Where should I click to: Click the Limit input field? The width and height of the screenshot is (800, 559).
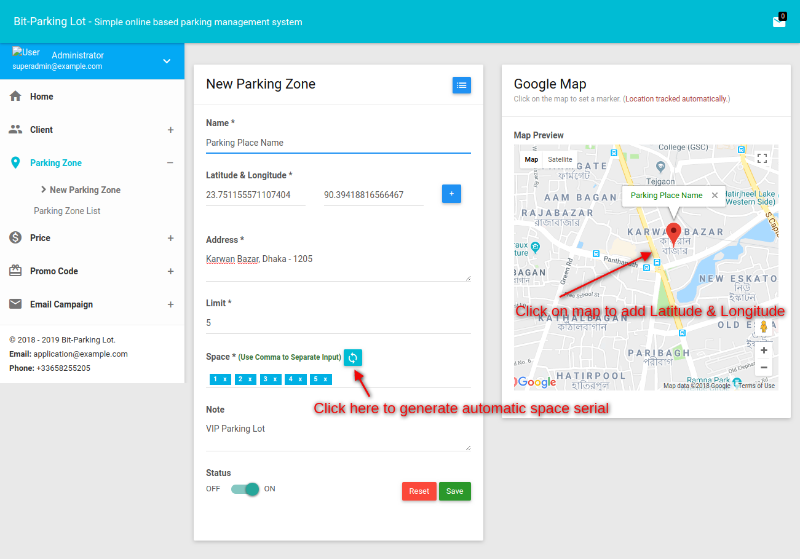(337, 323)
